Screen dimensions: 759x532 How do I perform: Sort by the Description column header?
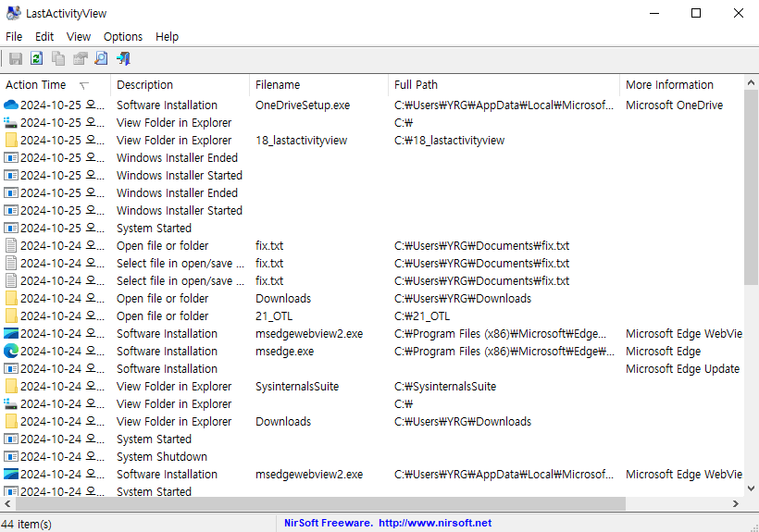point(180,84)
